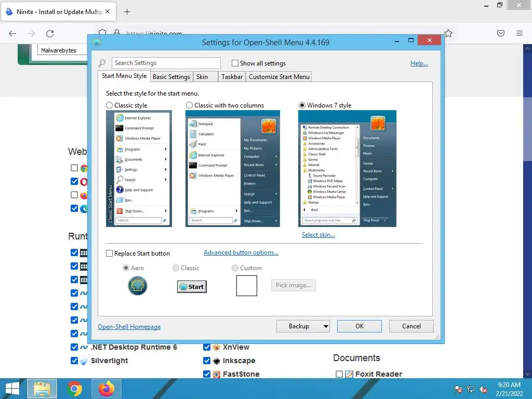Click the OK button

(360, 326)
